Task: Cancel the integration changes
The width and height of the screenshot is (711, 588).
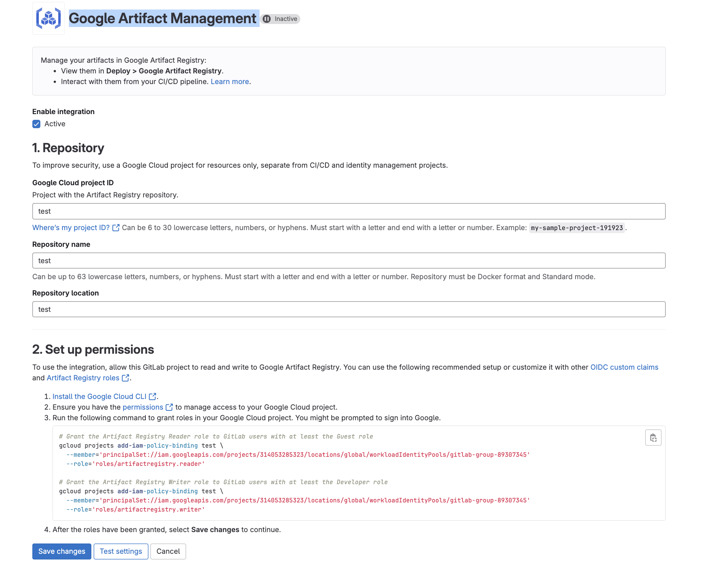Action: [168, 551]
